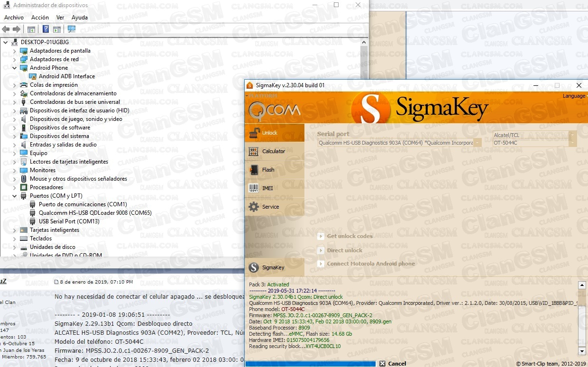The image size is (588, 367).
Task: Open the Ver menu
Action: [x=60, y=18]
